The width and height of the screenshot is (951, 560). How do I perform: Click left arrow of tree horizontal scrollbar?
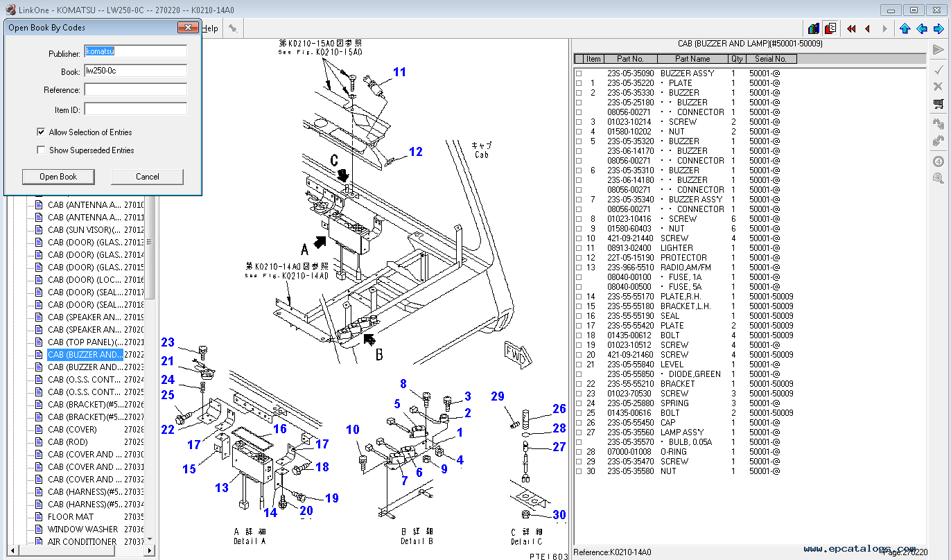tap(12, 551)
